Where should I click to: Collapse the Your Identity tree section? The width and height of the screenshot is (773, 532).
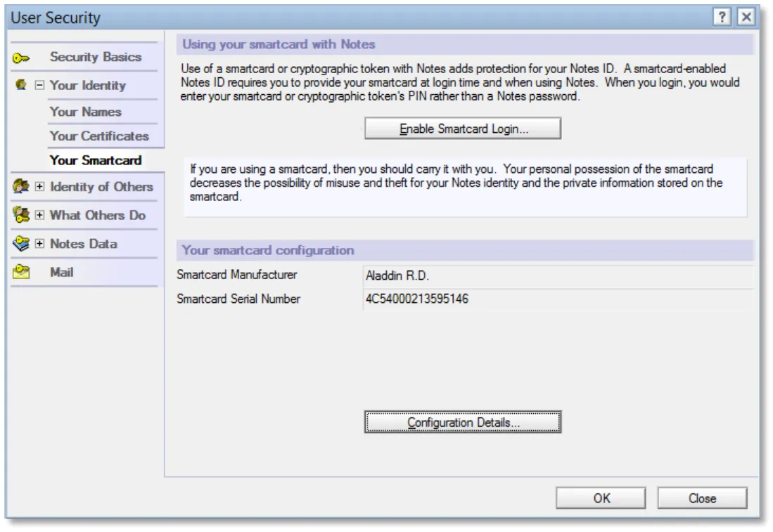tap(39, 85)
